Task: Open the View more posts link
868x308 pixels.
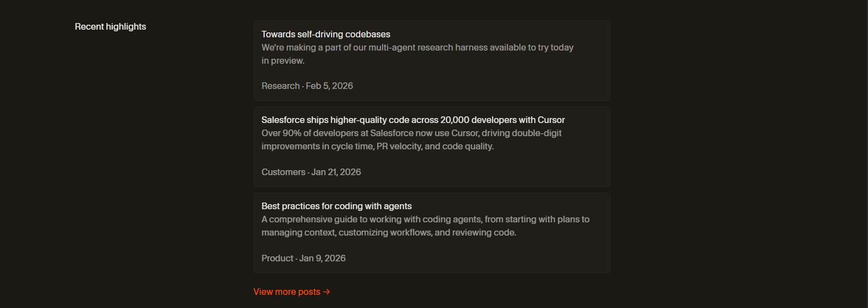Action: (287, 292)
